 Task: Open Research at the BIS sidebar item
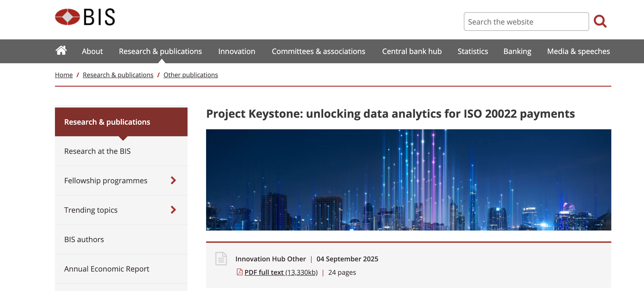(x=97, y=151)
